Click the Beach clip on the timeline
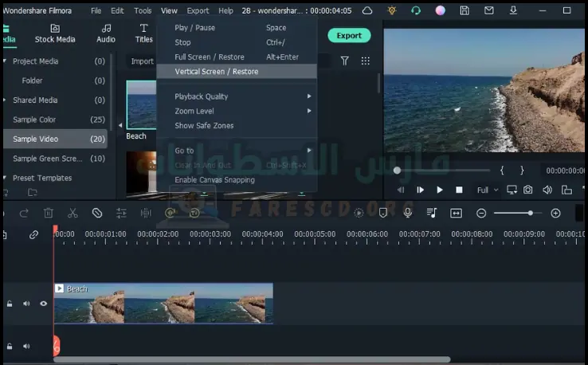The image size is (588, 365). click(x=163, y=304)
